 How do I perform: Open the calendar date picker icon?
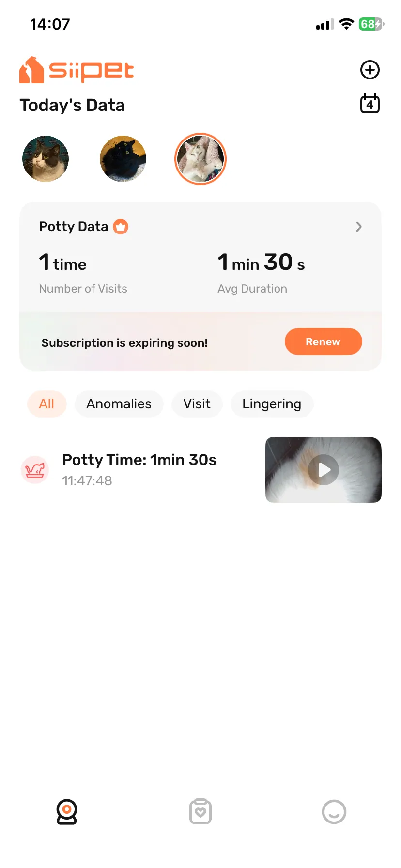[x=370, y=104]
